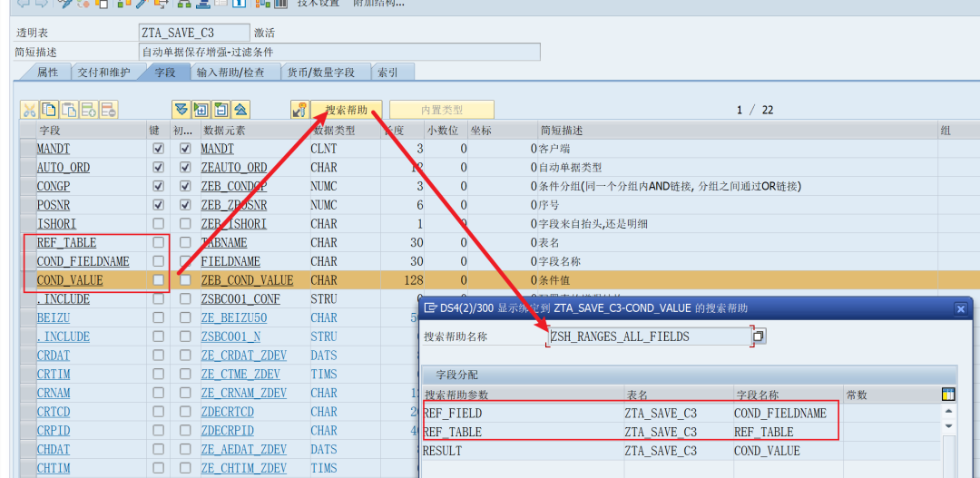This screenshot has height=478, width=980.
Task: Click the delete row icon
Action: click(x=109, y=110)
